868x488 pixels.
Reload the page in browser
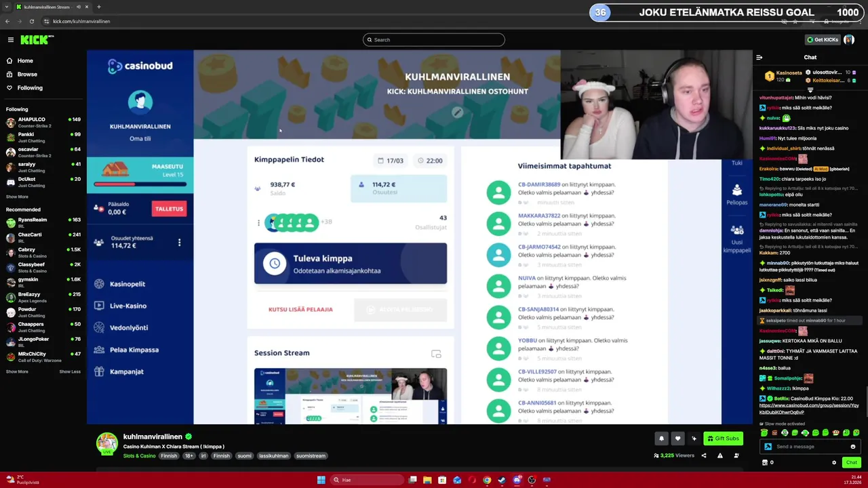pos(31,21)
